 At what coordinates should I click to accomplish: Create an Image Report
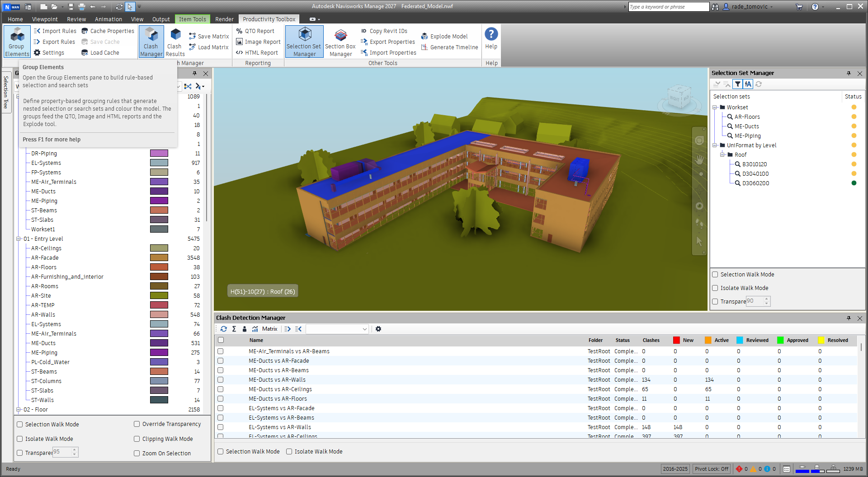tap(258, 42)
